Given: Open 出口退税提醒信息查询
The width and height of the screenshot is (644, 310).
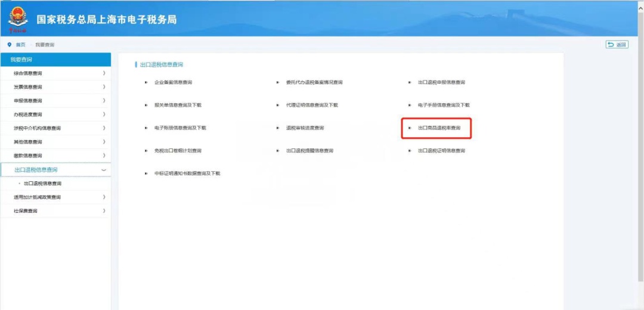Looking at the screenshot, I should coord(309,151).
